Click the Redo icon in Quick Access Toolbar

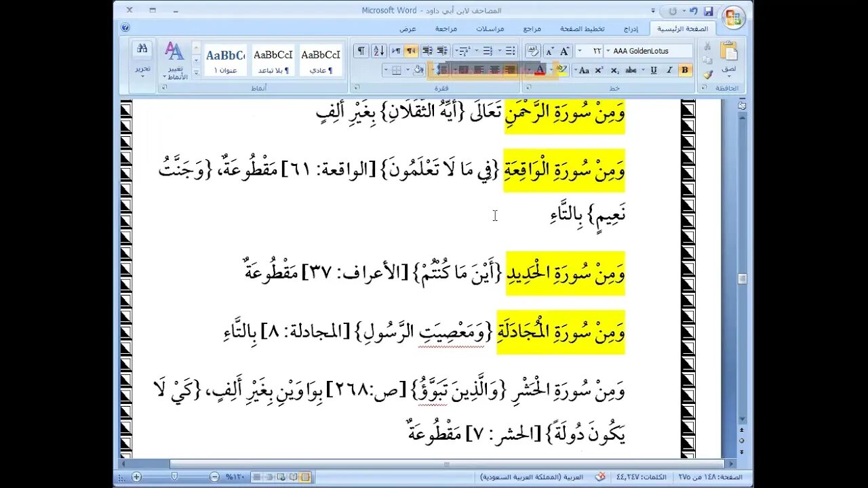tap(673, 11)
